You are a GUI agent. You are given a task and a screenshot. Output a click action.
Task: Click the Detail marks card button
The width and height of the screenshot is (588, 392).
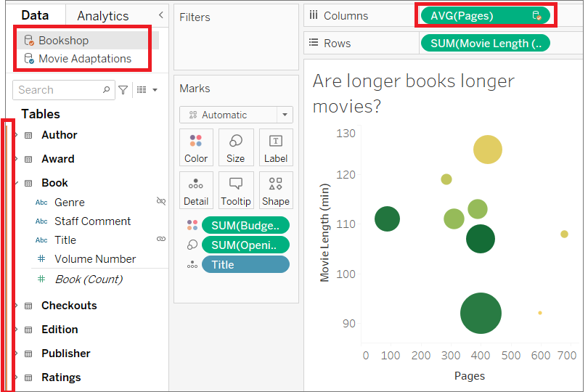pyautogui.click(x=196, y=190)
